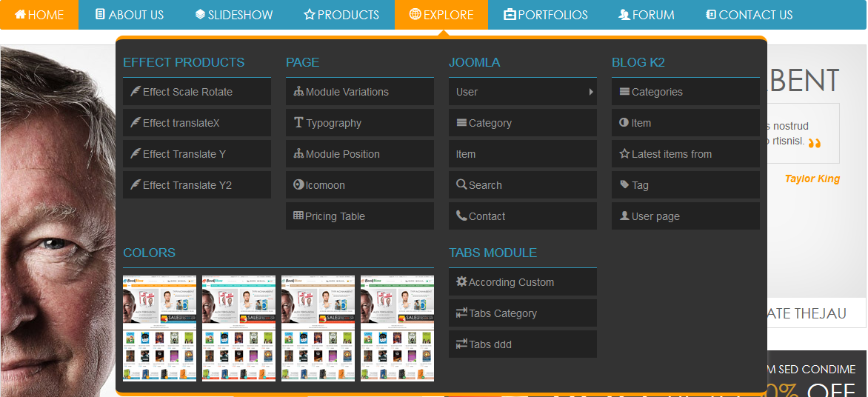Click feather icon of Effect Translate Y2
Image resolution: width=868 pixels, height=397 pixels.
[136, 184]
